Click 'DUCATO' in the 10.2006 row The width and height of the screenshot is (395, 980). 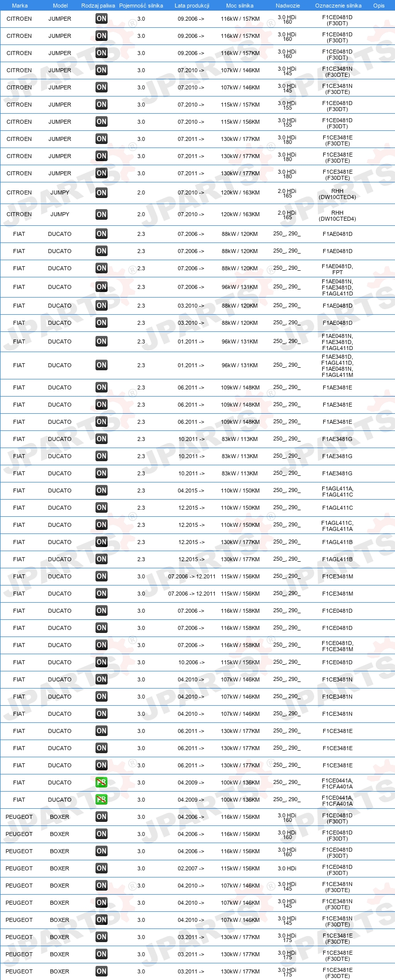point(60,662)
